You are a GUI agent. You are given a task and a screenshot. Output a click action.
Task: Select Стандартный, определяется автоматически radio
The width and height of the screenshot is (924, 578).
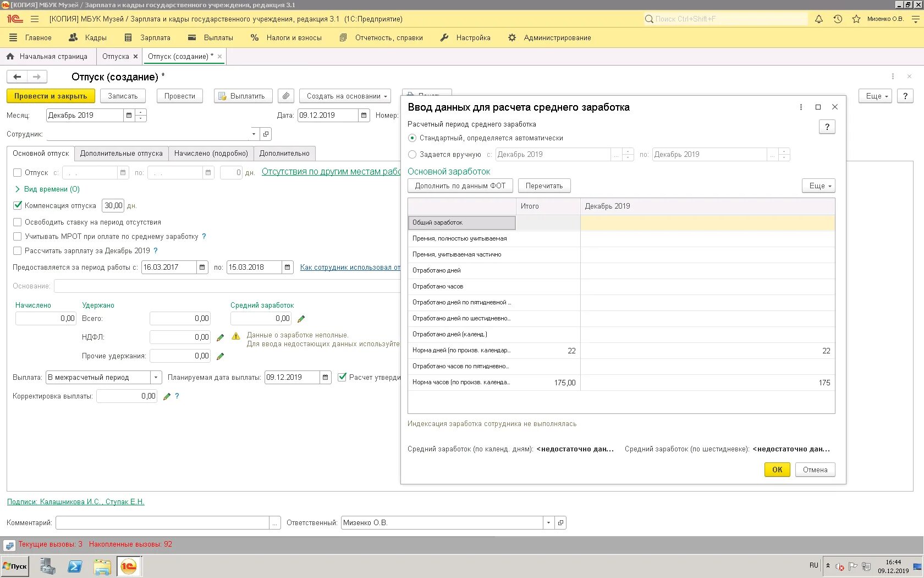[x=412, y=138]
